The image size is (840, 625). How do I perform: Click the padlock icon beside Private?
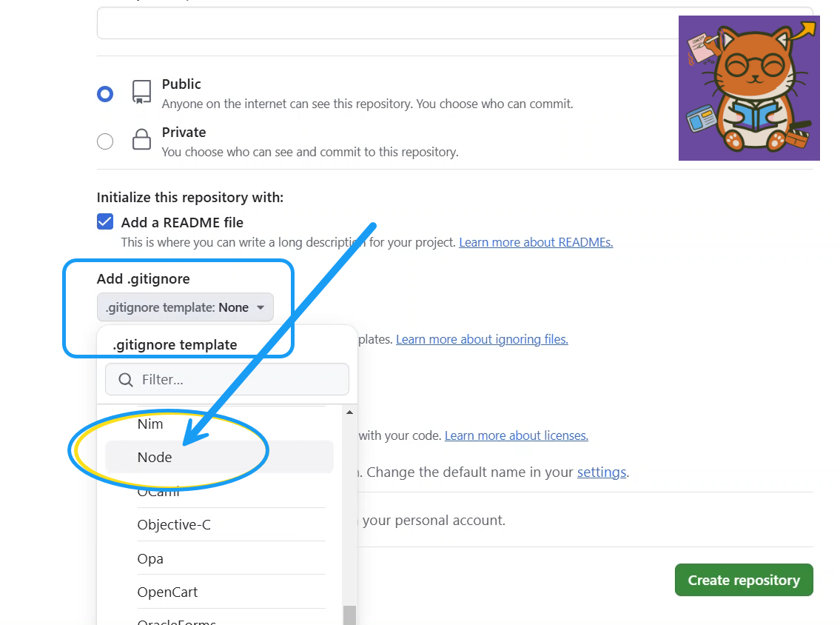point(141,140)
